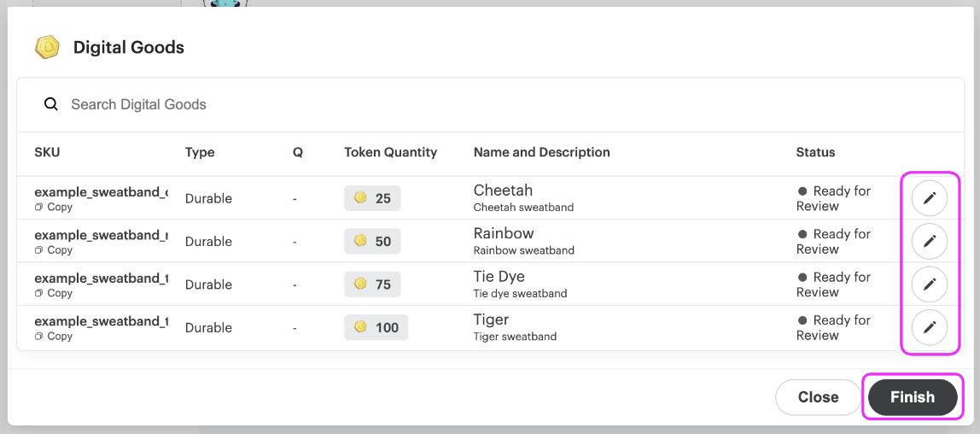Click the Name and Description header
The width and height of the screenshot is (980, 434).
pos(541,153)
